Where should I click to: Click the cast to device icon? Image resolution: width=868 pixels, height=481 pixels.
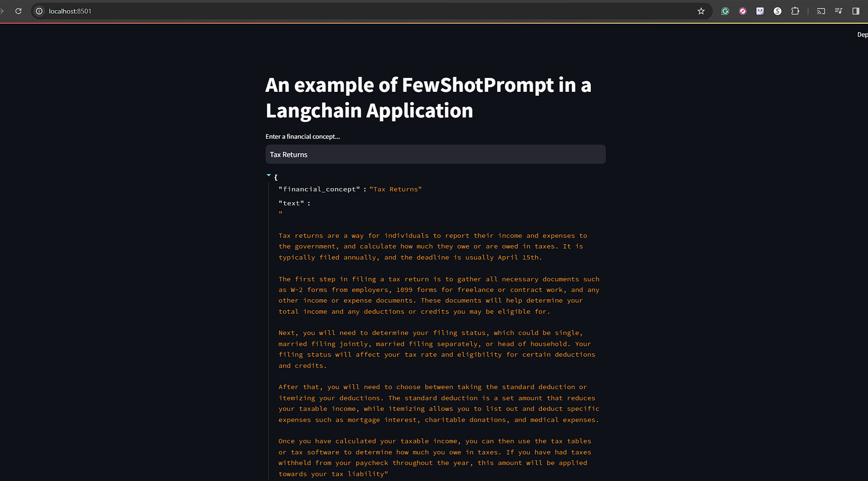821,11
